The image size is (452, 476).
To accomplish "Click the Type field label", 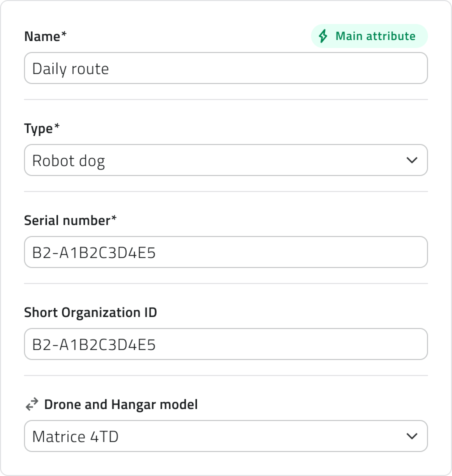I will (41, 128).
